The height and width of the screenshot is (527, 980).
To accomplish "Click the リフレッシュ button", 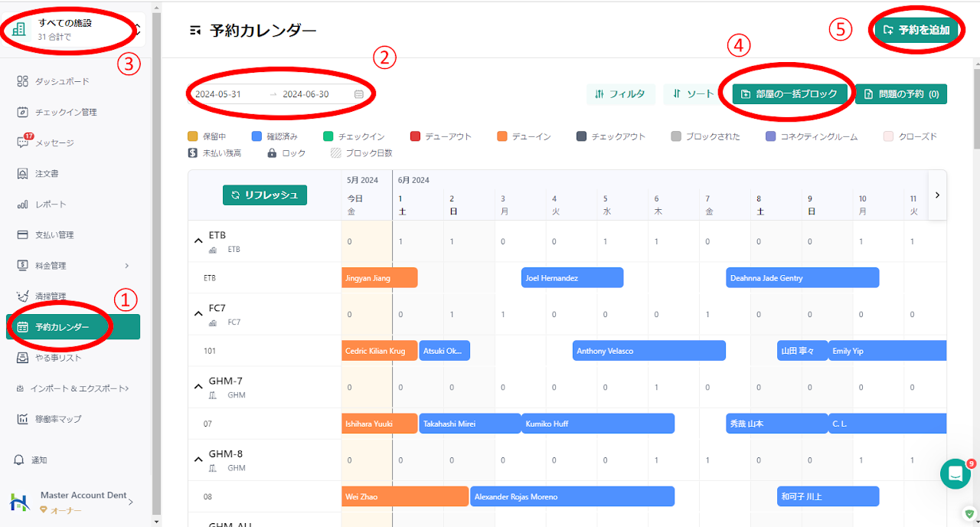I will click(x=264, y=195).
